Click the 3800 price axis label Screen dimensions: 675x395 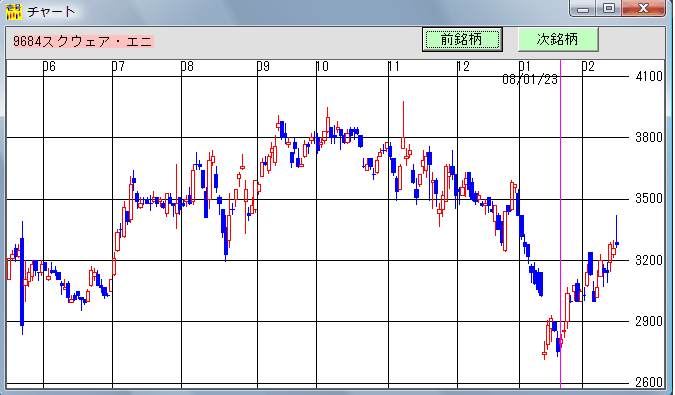coord(649,138)
